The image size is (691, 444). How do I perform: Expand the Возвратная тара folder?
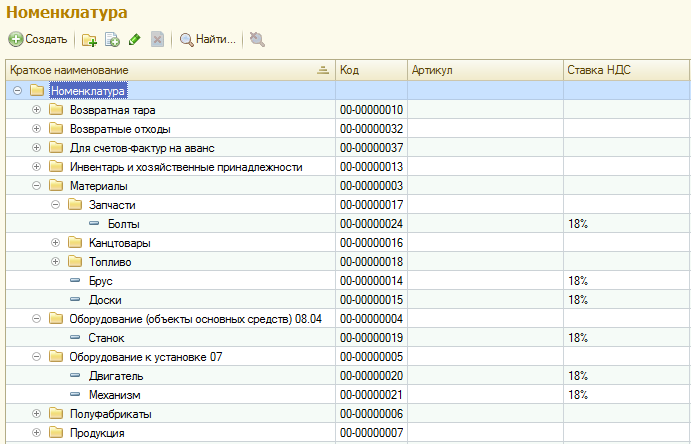click(x=37, y=110)
